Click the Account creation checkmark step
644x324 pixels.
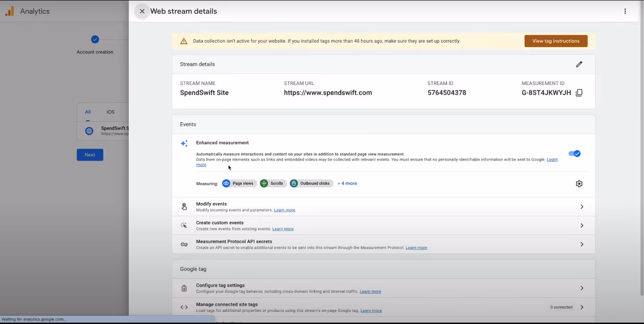click(x=95, y=39)
